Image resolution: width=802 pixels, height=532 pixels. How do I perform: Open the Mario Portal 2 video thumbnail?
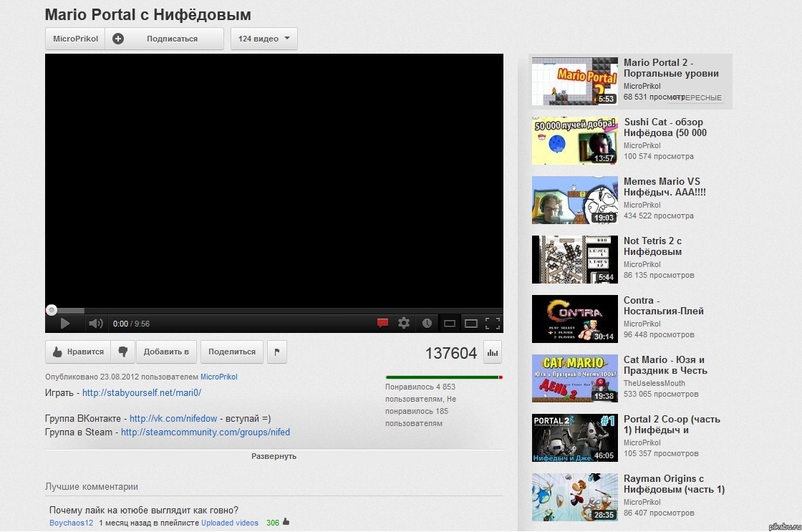(x=575, y=82)
